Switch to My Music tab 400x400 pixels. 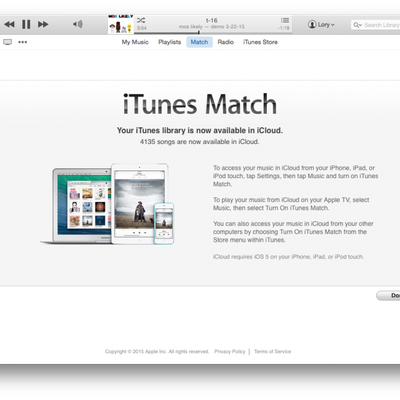[x=135, y=42]
